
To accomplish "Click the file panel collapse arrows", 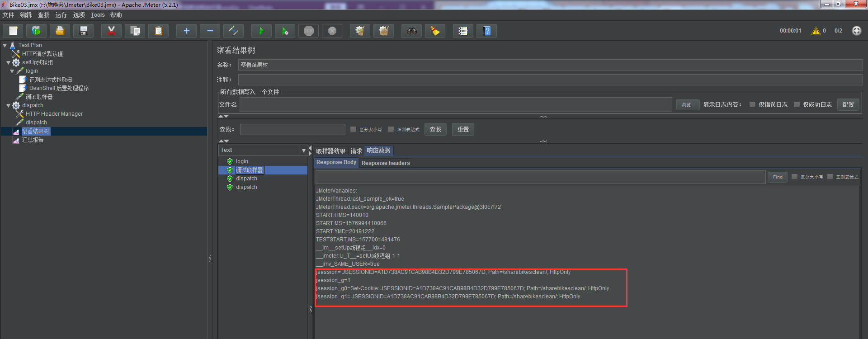I will point(224,117).
